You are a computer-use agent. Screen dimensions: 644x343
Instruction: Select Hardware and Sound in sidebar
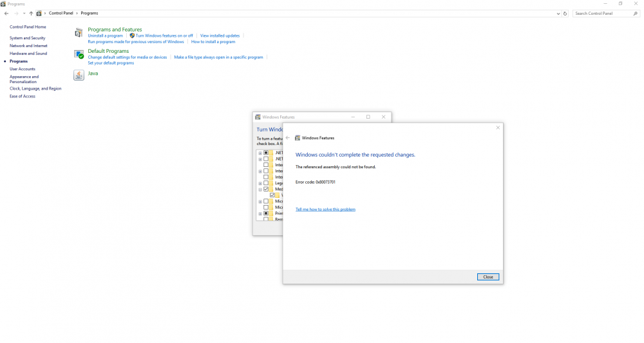28,54
